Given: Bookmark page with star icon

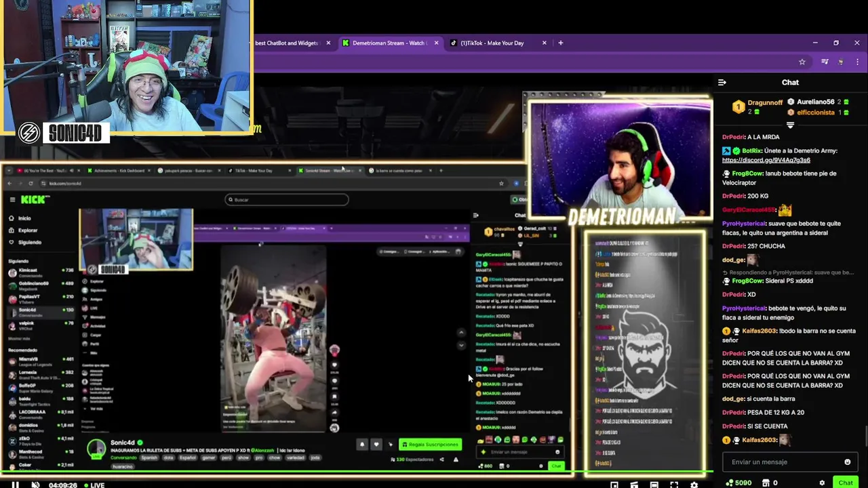Looking at the screenshot, I should click(x=802, y=62).
